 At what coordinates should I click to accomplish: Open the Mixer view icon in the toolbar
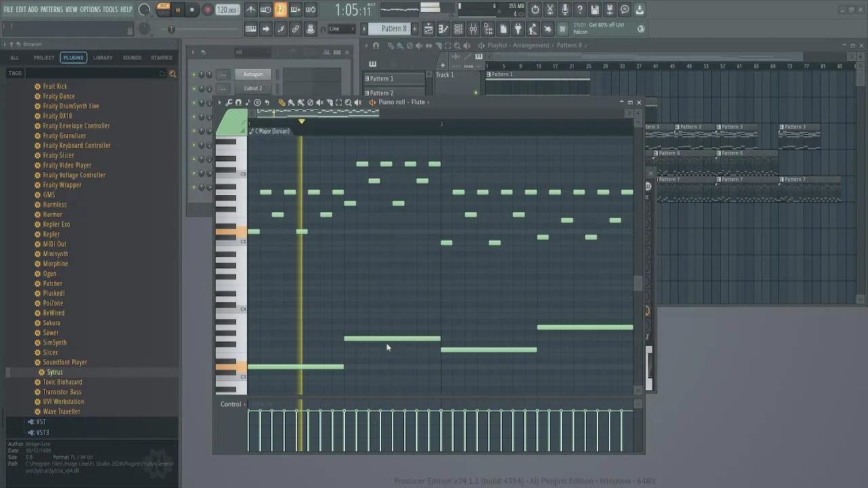(473, 28)
